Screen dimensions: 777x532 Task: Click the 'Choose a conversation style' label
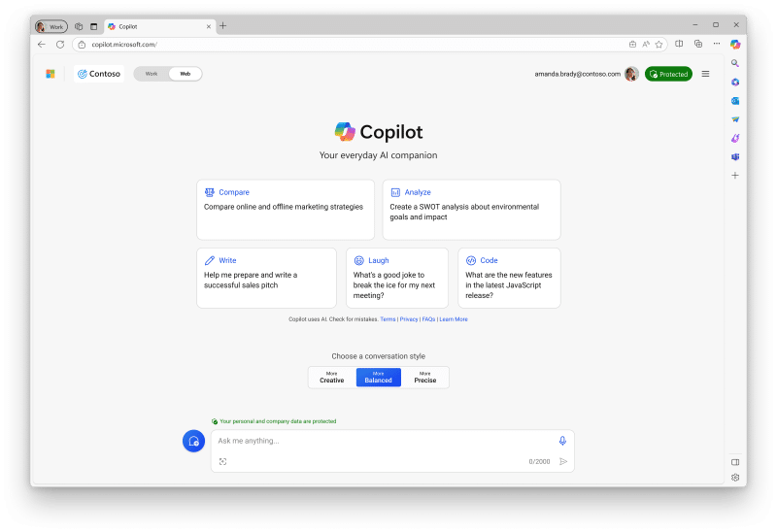pyautogui.click(x=378, y=356)
